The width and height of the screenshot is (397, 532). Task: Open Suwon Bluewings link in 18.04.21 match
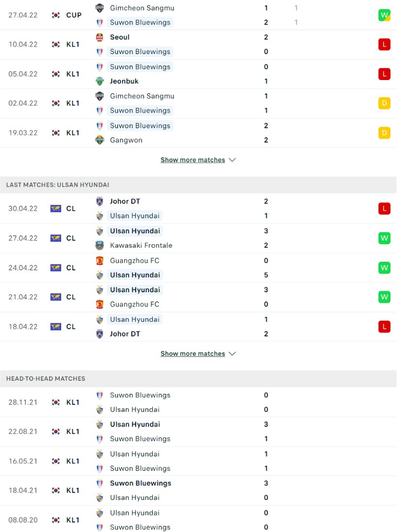pos(140,483)
